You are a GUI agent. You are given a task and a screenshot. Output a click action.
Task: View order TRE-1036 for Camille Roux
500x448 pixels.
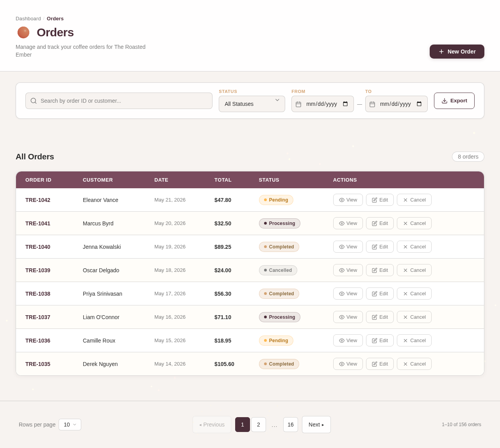(x=348, y=341)
